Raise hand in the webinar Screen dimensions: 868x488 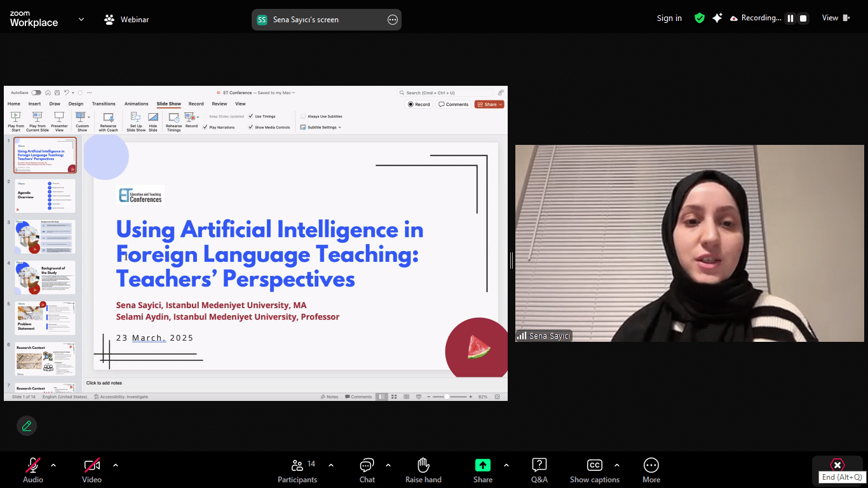pos(423,470)
